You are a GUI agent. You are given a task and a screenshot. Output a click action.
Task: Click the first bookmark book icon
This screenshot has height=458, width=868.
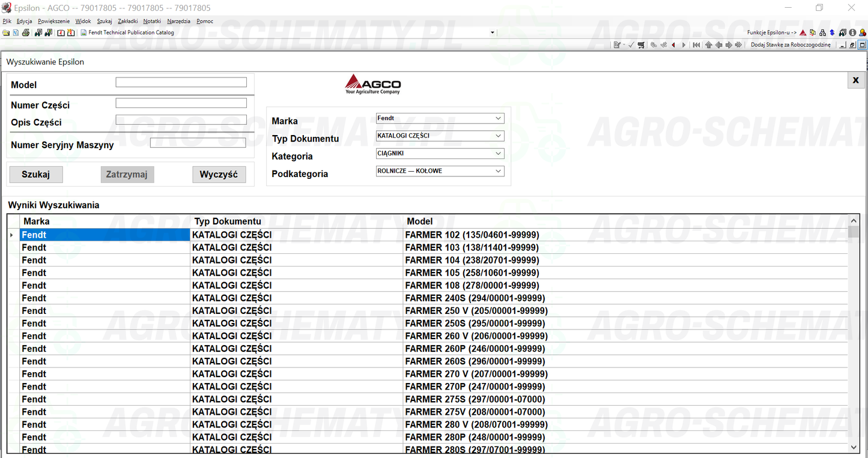click(x=61, y=32)
